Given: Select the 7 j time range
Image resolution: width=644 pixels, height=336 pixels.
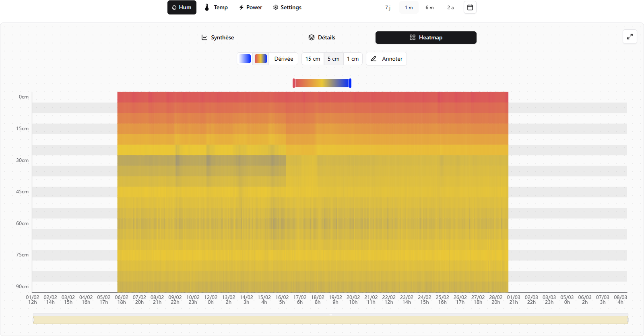Looking at the screenshot, I should coord(388,7).
